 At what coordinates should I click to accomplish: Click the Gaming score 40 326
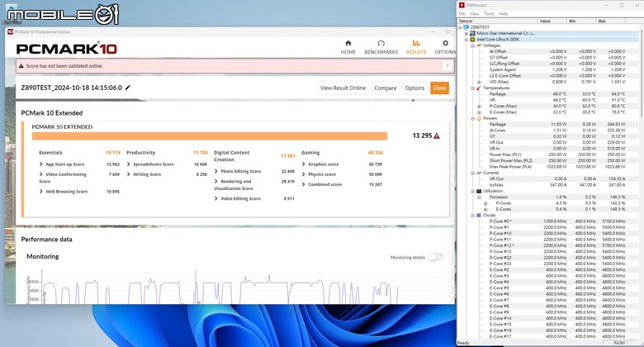click(x=376, y=153)
